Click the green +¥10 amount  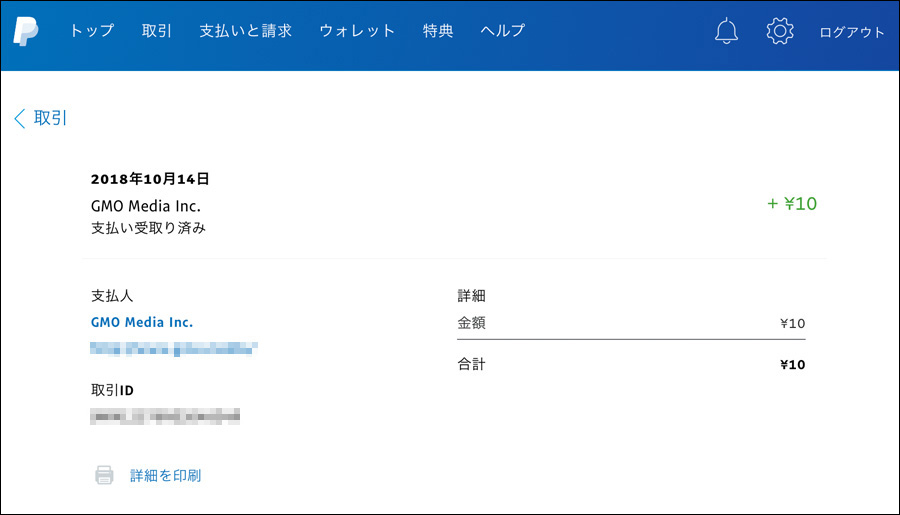click(x=792, y=204)
